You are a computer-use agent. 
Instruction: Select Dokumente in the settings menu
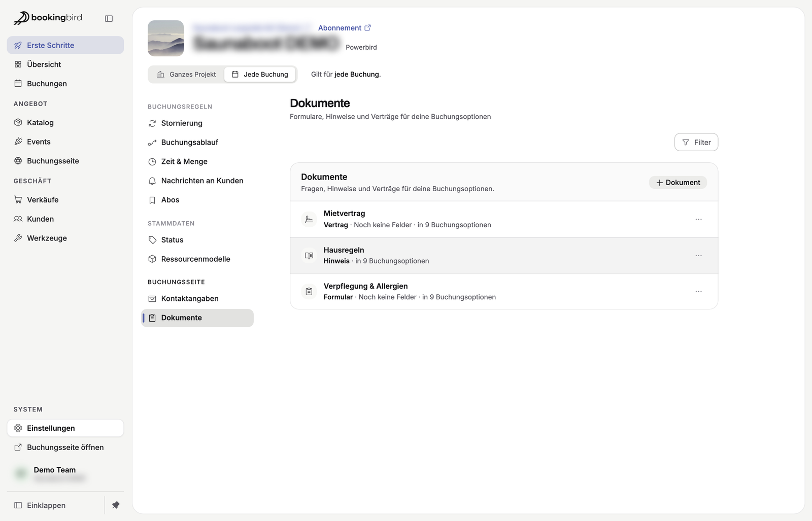[197, 318]
